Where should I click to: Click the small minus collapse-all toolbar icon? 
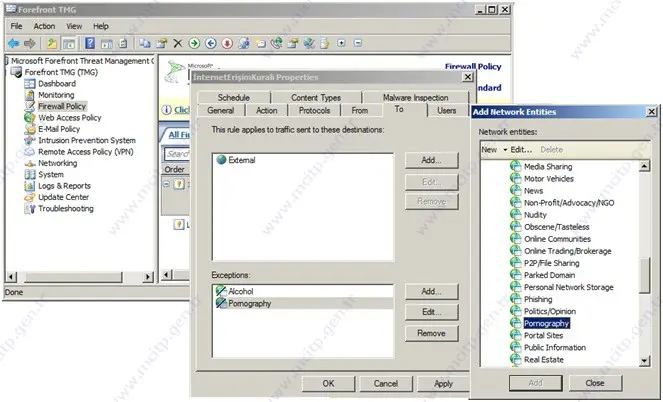pyautogui.click(x=358, y=43)
